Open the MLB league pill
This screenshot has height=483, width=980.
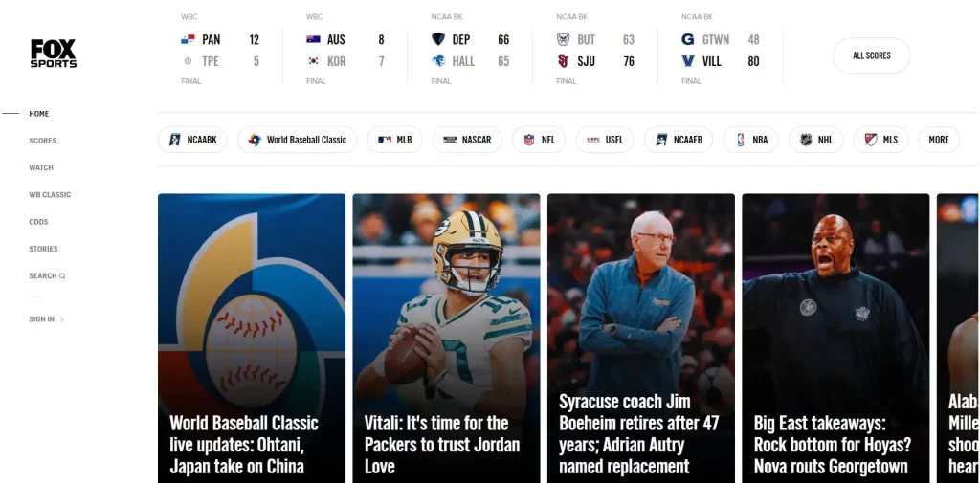pos(394,140)
